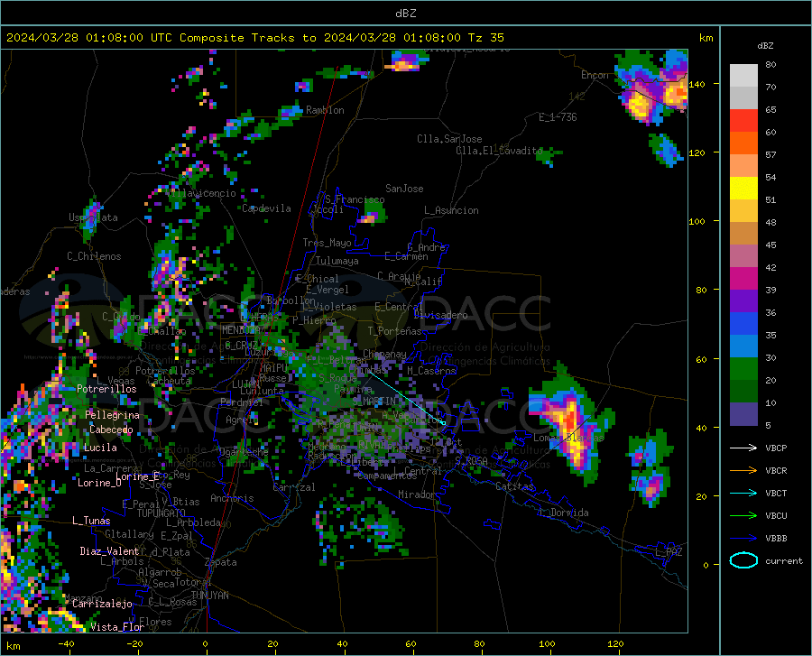
Task: Click the Capdevila place label
Action: 266,208
